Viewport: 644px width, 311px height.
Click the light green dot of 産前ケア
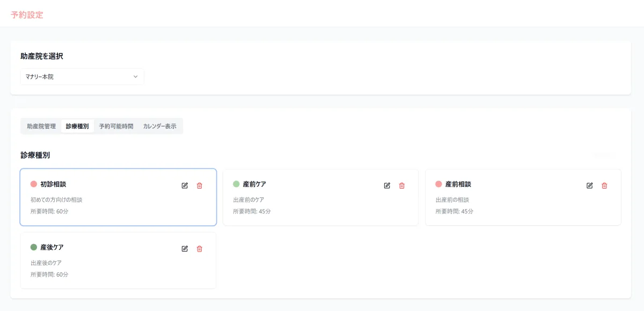tap(236, 184)
